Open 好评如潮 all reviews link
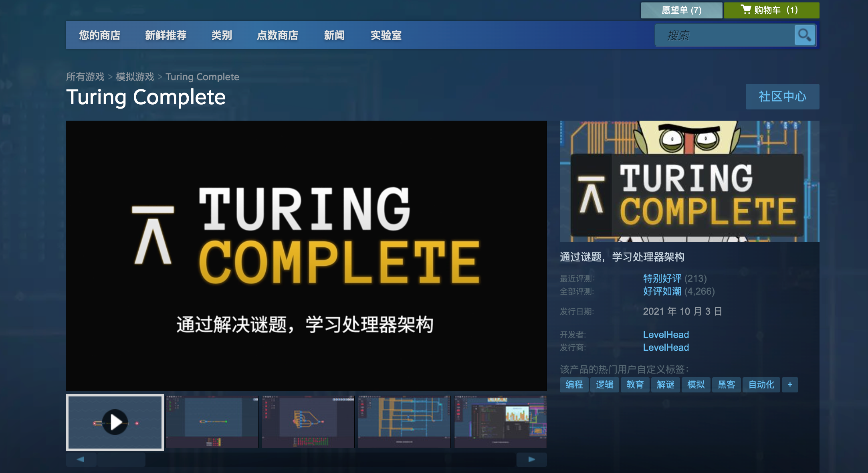This screenshot has height=473, width=868. point(662,291)
